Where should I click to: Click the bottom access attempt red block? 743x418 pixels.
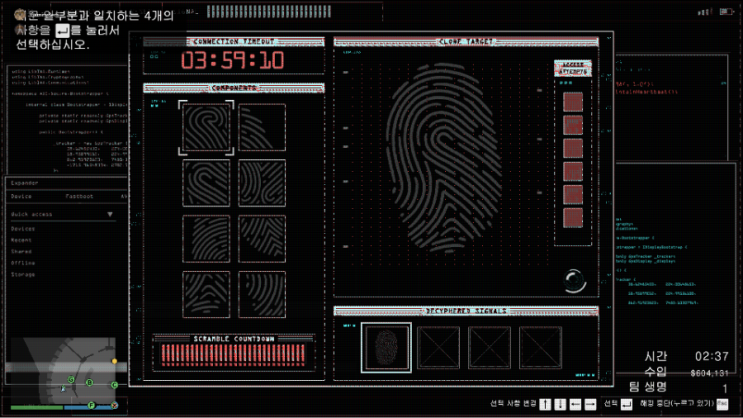(x=573, y=218)
